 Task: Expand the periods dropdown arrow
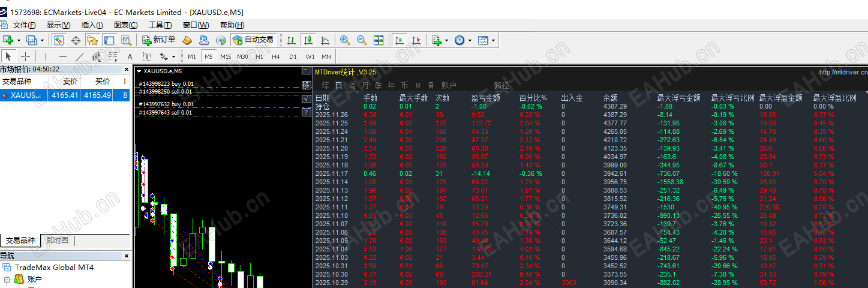(470, 41)
